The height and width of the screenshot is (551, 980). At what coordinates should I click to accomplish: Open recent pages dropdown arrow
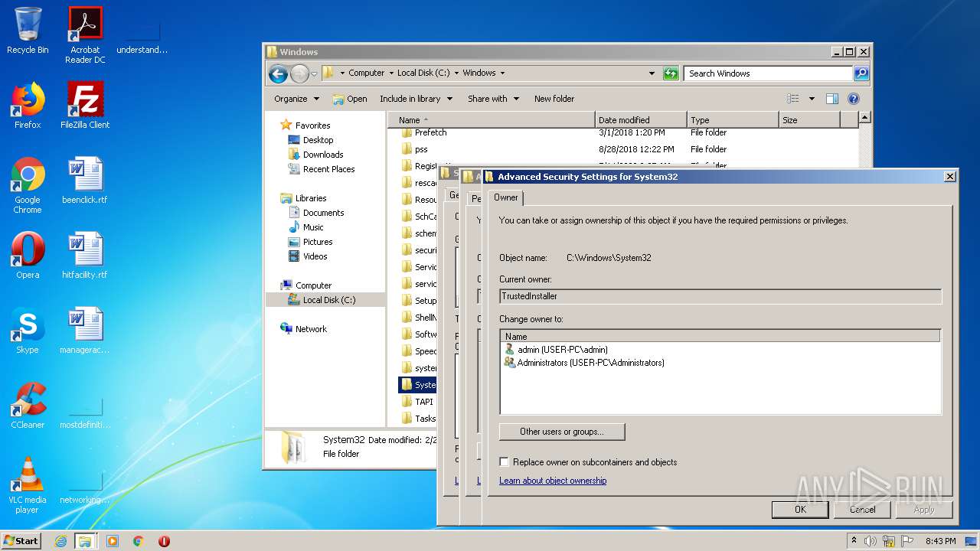[314, 74]
